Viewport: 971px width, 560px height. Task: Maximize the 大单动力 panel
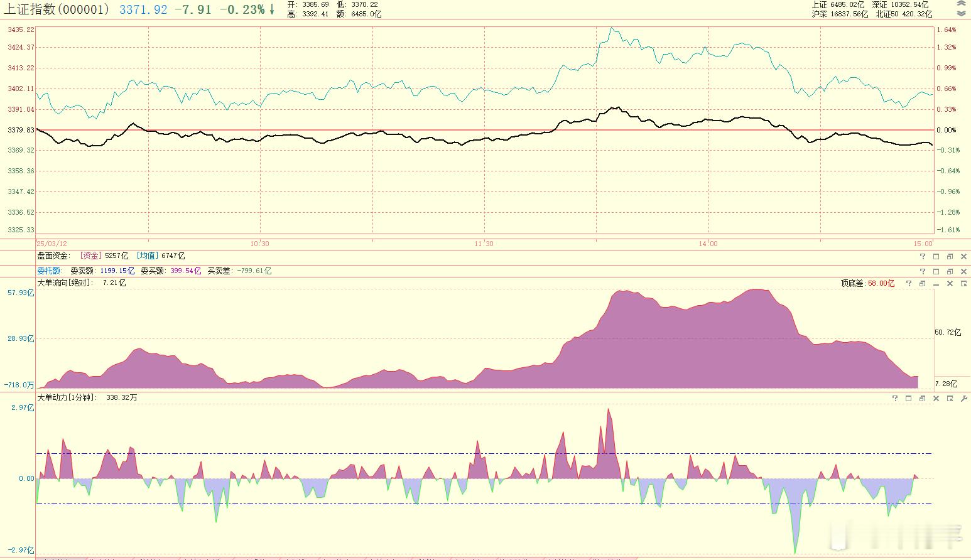pos(908,398)
